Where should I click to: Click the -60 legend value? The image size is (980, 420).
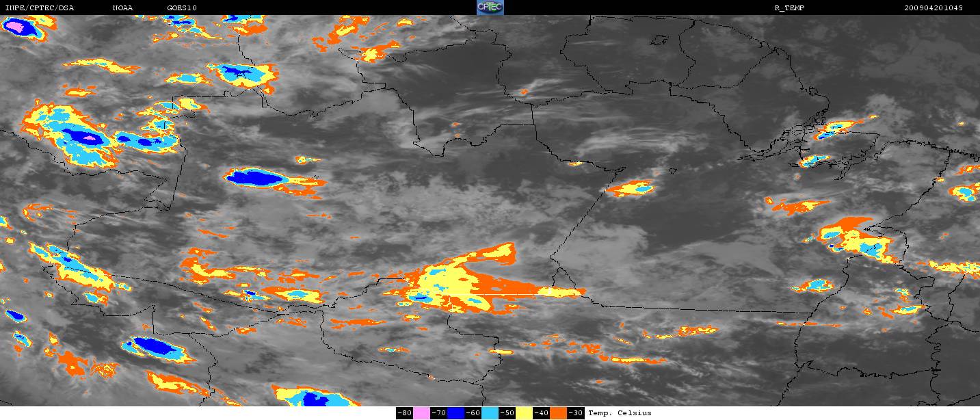[473, 413]
